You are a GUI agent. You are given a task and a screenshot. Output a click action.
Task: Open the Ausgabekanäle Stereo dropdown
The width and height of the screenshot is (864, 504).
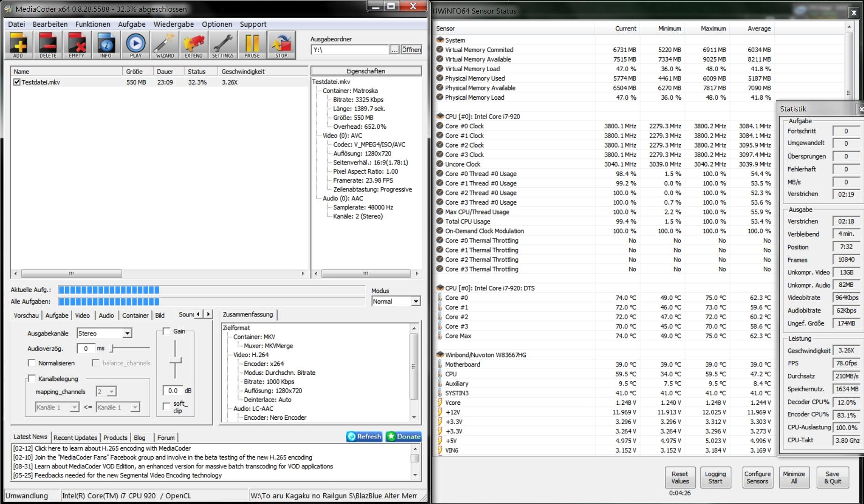104,333
